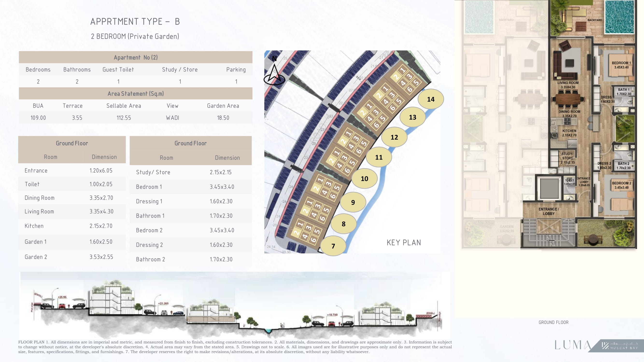Click building marker number 9
The image size is (644, 362).
click(x=353, y=202)
